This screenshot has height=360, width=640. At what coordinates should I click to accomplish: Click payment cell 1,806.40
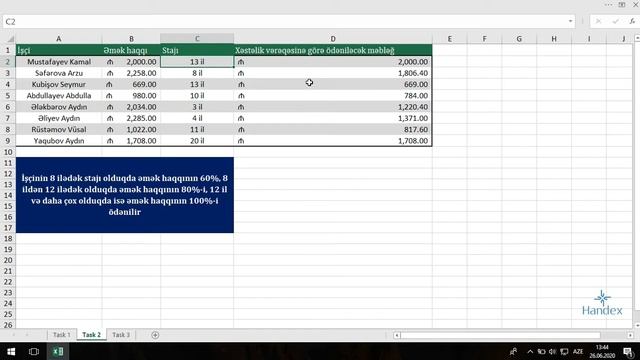click(333, 73)
